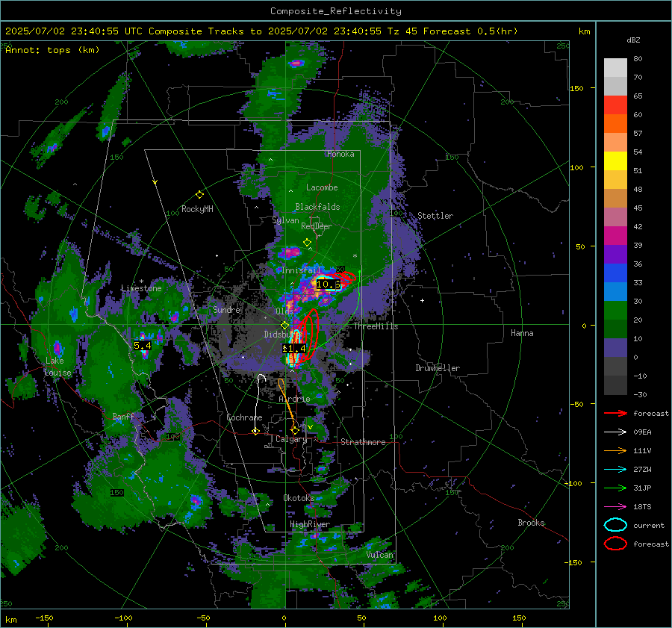Click the Ponoka town label
The width and height of the screenshot is (672, 628).
340,154
